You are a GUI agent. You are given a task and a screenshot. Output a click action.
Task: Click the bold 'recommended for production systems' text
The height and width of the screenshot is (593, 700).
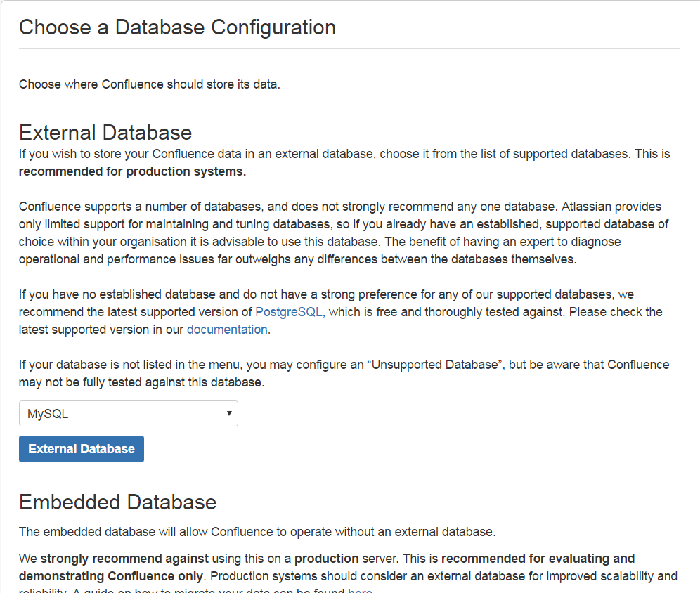click(132, 171)
